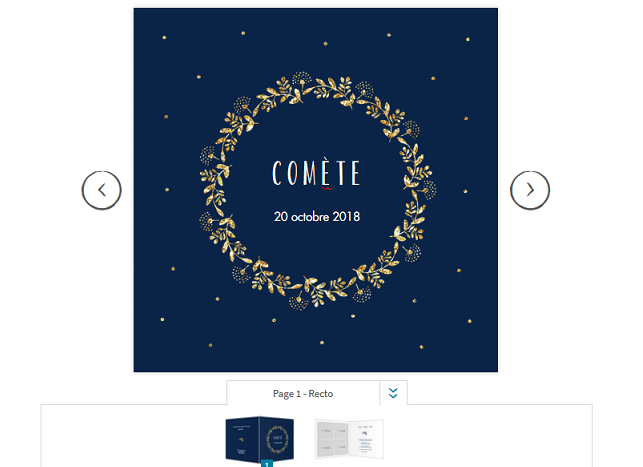This screenshot has height=467, width=643.
Task: Click the blue page number 1 badge
Action: click(x=267, y=464)
